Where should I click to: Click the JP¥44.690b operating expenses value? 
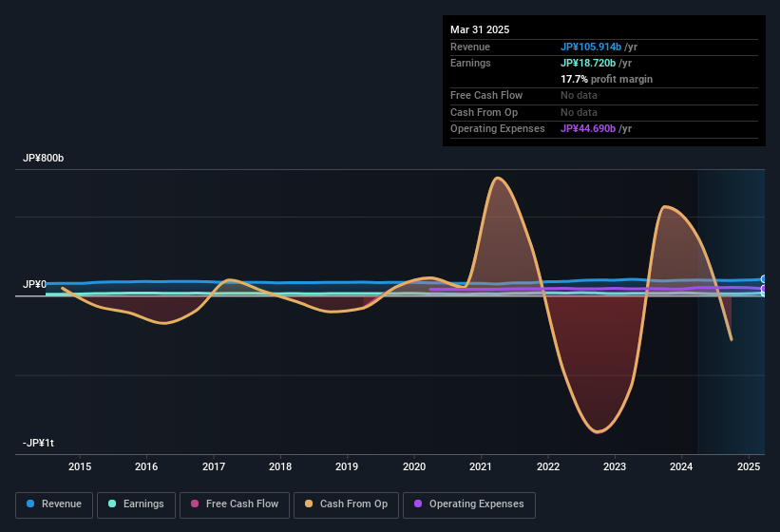pos(588,128)
